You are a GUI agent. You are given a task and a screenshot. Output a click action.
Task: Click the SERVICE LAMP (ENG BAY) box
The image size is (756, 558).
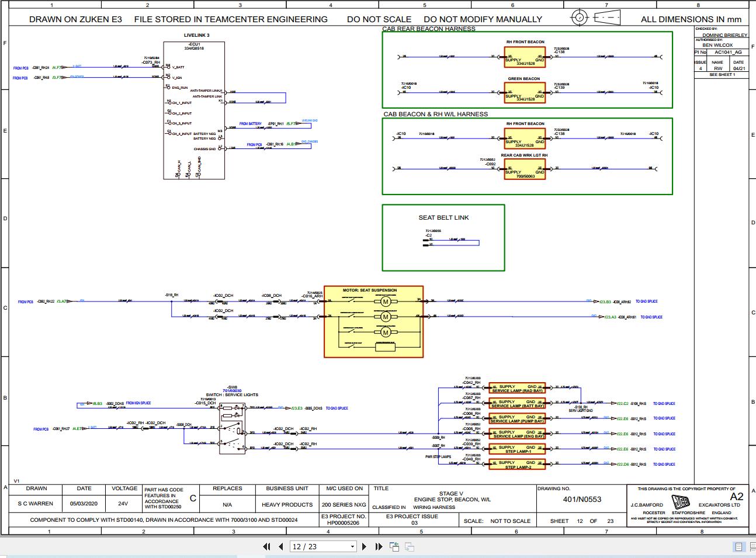(x=517, y=434)
